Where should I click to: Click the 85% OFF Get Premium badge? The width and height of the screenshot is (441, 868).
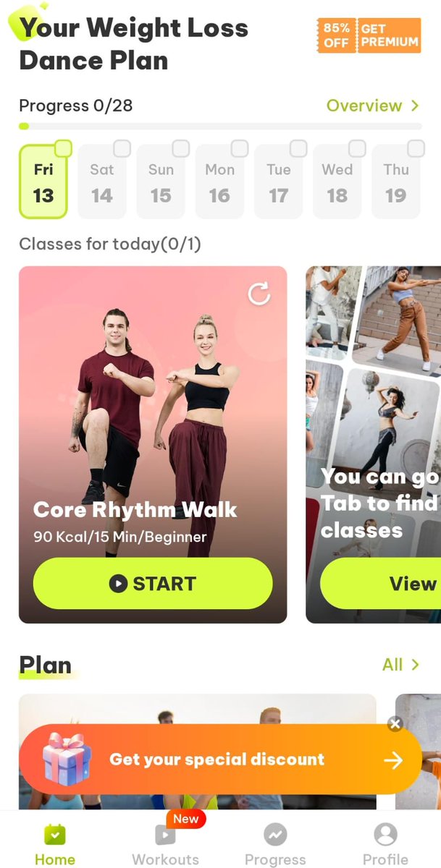[369, 35]
